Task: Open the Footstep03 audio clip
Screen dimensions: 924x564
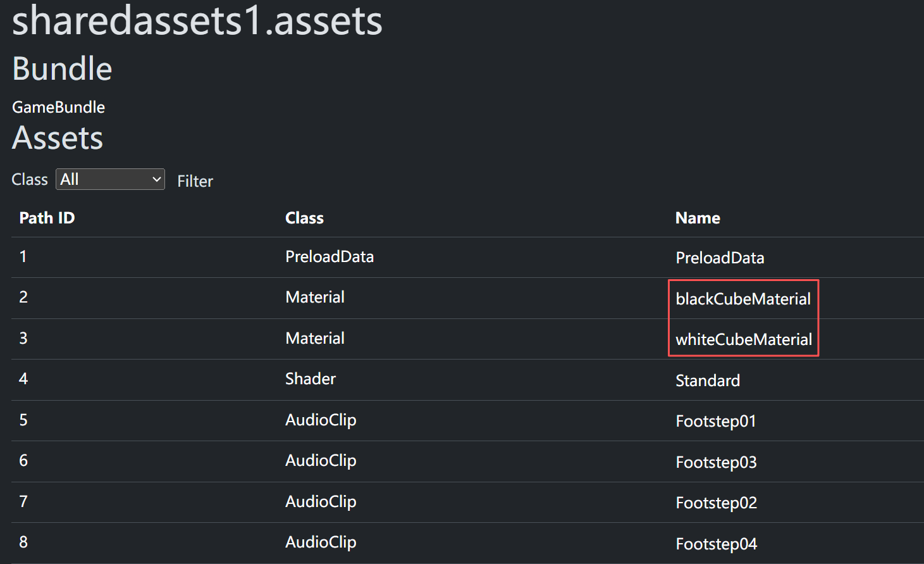Action: click(716, 462)
